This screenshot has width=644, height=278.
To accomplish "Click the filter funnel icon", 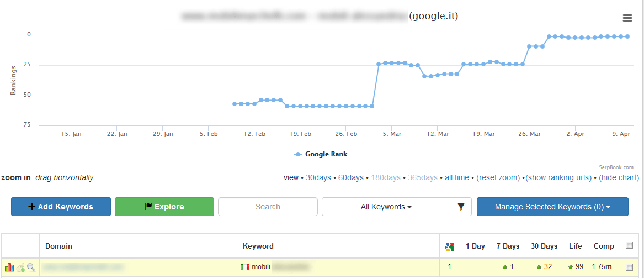I will point(461,207).
